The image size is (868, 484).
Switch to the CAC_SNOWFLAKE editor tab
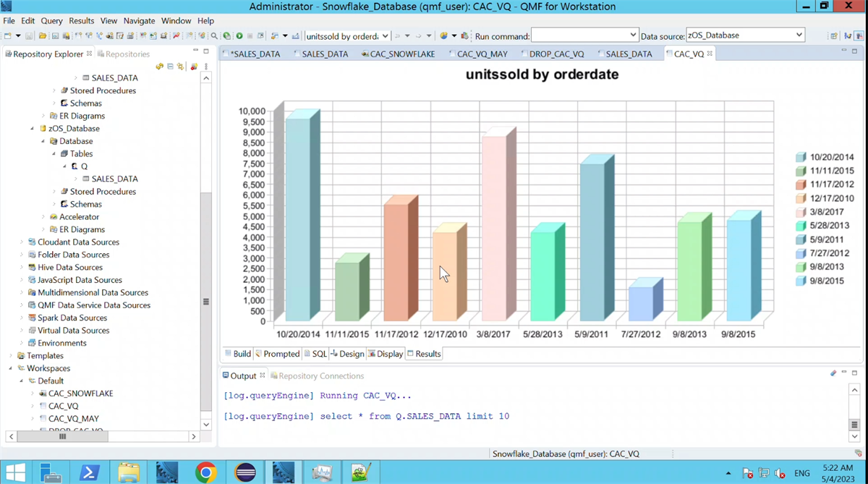pyautogui.click(x=397, y=54)
